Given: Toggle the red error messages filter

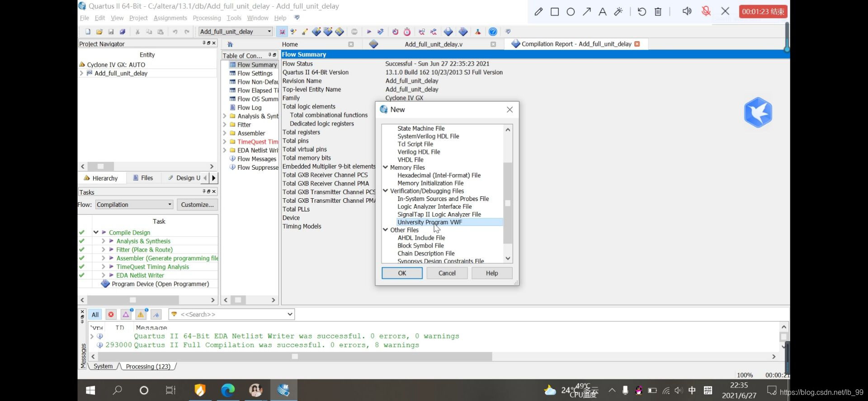Looking at the screenshot, I should pos(111,315).
